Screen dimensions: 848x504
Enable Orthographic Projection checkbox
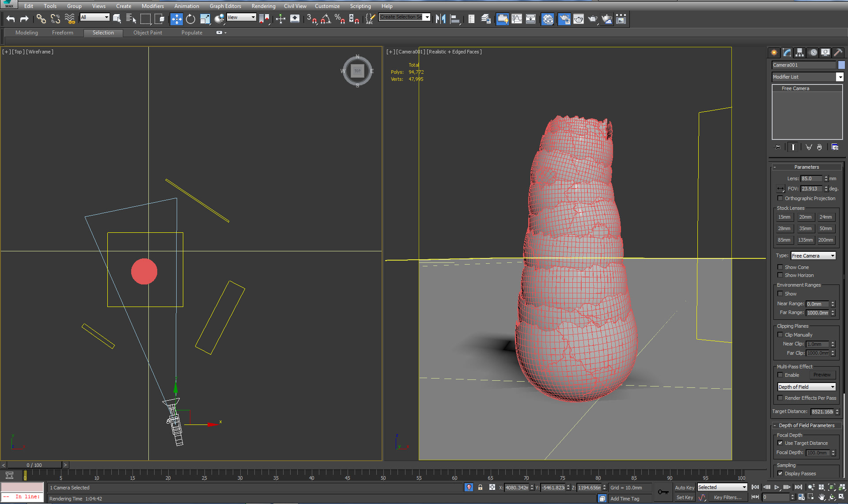[x=780, y=198]
